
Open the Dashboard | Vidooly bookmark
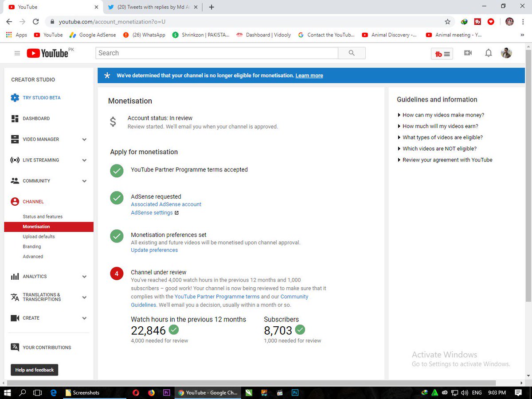click(264, 35)
